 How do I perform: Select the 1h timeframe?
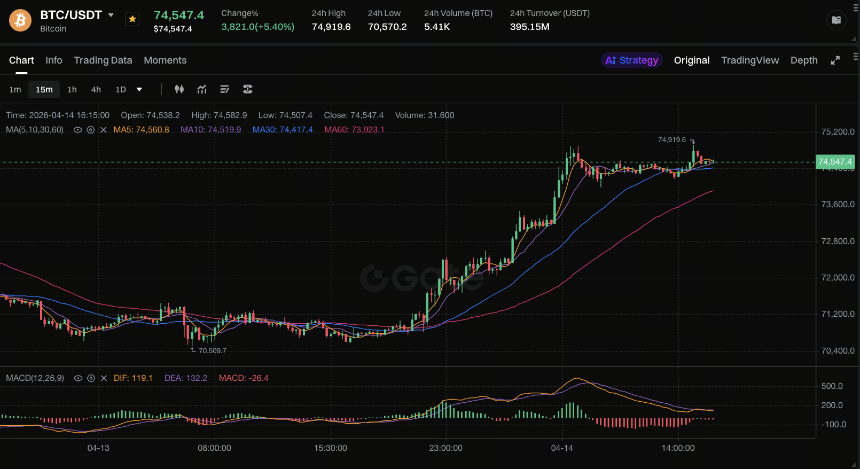72,89
